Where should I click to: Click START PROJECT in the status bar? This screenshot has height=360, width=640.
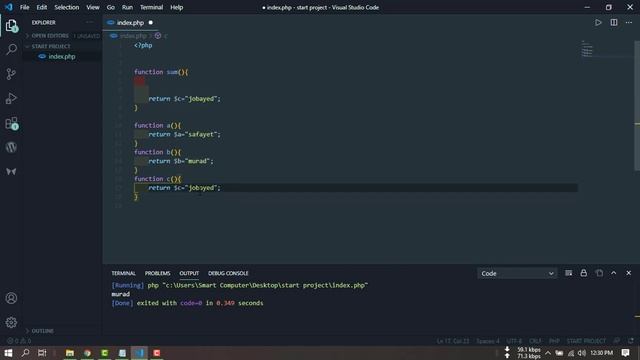pos(586,341)
